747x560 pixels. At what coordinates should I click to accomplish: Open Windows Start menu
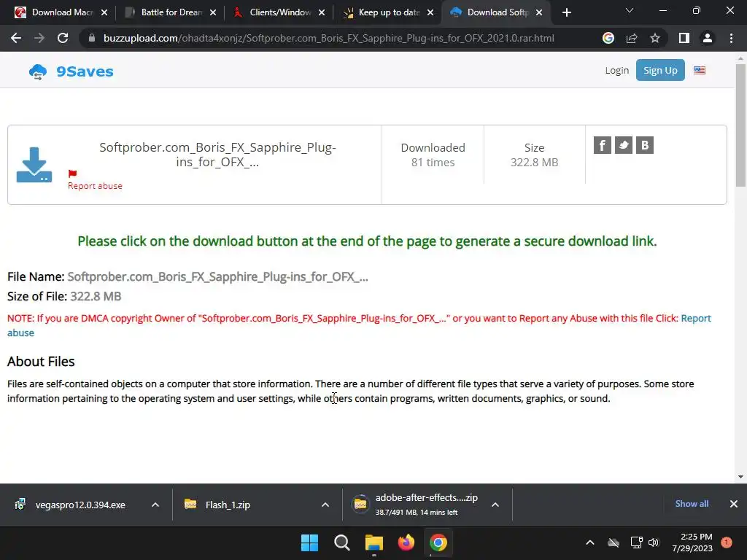309,542
